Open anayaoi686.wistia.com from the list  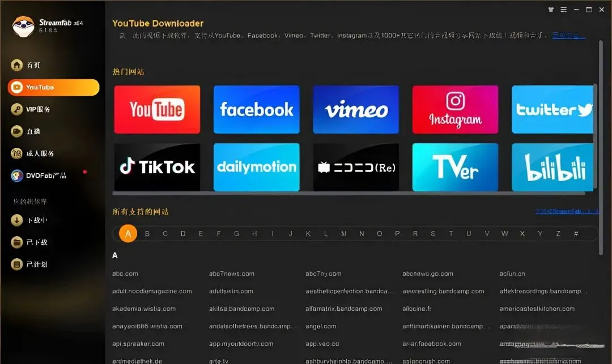147,326
